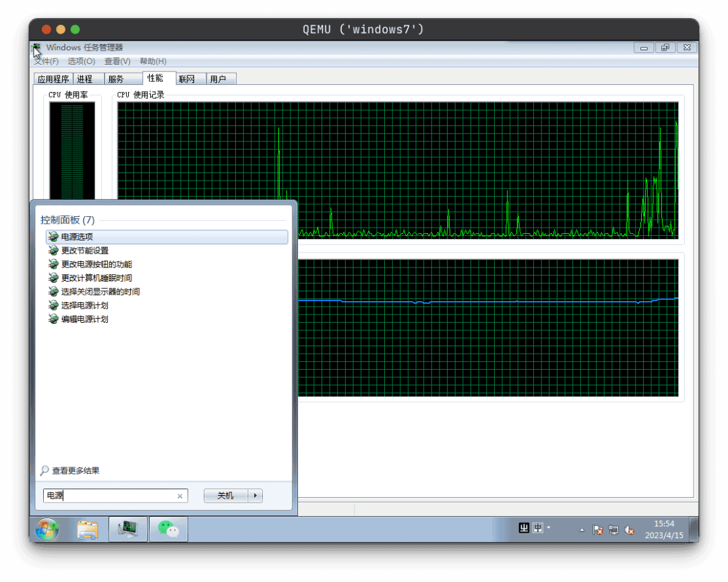Open WeChat from the taskbar
Image resolution: width=728 pixels, height=582 pixels.
tap(169, 529)
